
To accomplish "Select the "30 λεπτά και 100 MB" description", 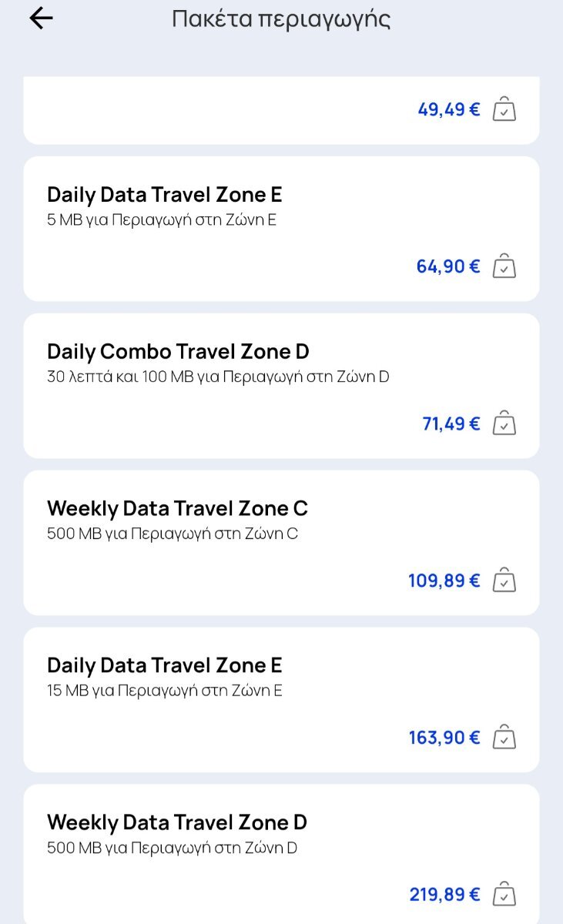I will pyautogui.click(x=218, y=377).
